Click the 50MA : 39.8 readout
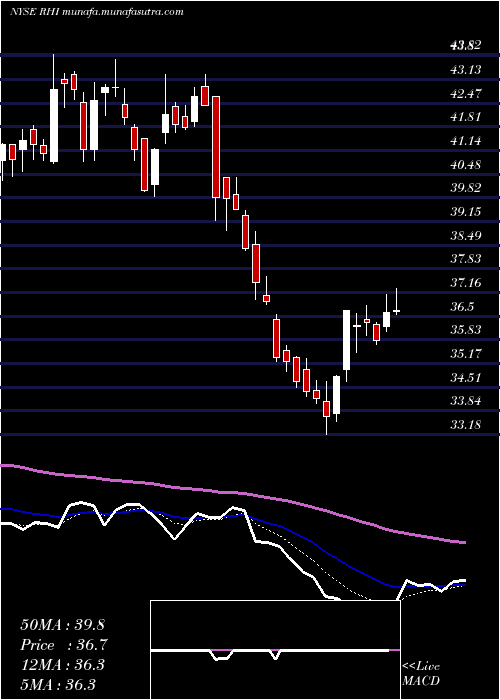Image resolution: width=500 pixels, height=700 pixels. pos(62,625)
